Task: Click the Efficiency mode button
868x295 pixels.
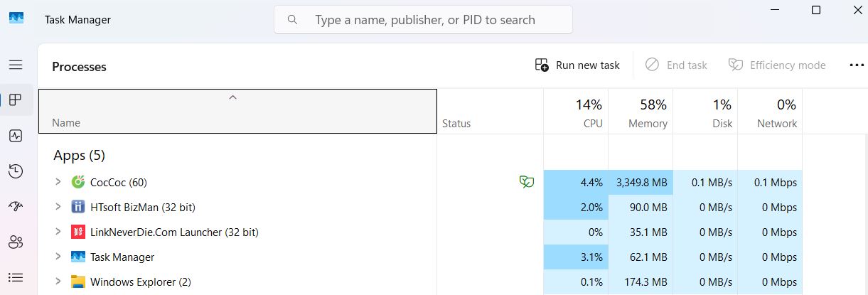Action: (777, 65)
